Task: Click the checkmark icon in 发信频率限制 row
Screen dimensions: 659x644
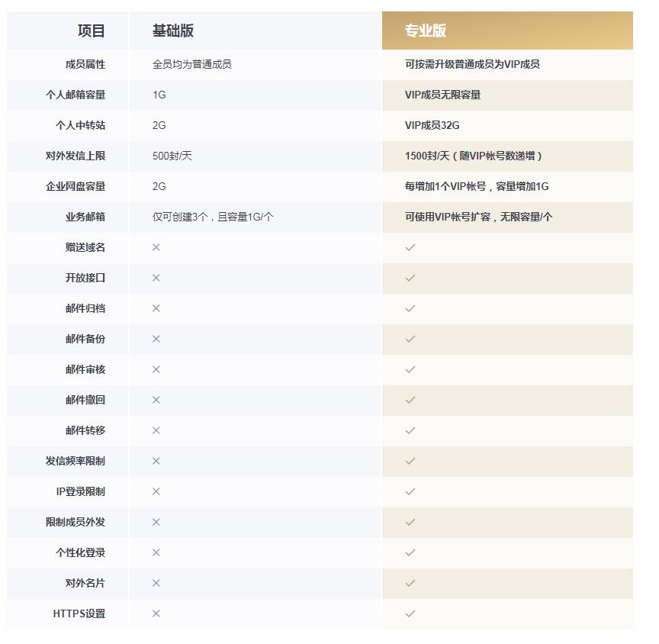Action: [410, 461]
